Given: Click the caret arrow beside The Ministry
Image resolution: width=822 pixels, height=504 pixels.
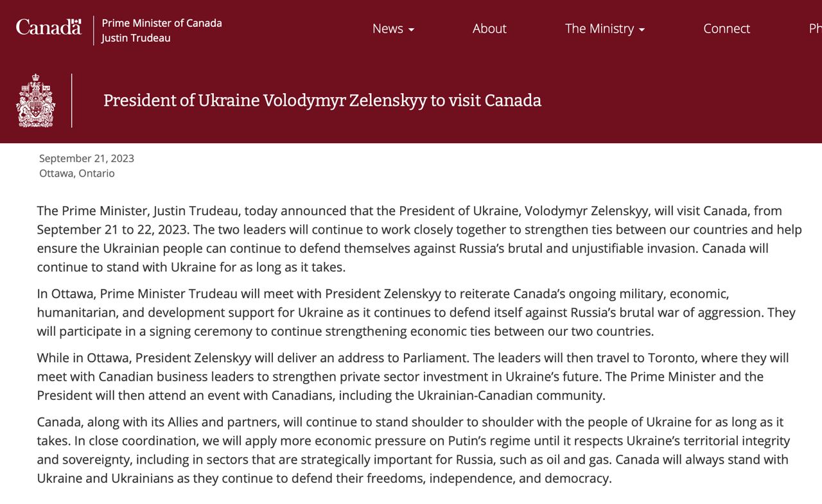Looking at the screenshot, I should point(642,30).
